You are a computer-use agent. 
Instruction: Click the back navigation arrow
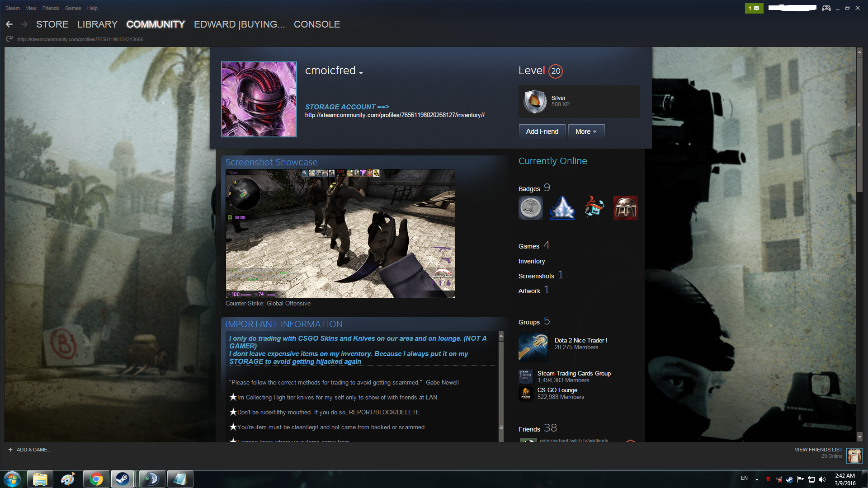[x=9, y=24]
